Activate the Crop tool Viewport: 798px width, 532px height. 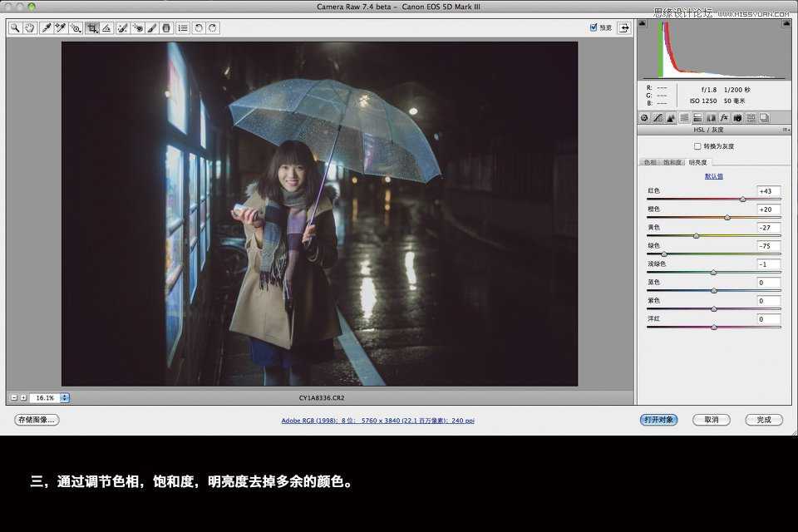pos(92,27)
